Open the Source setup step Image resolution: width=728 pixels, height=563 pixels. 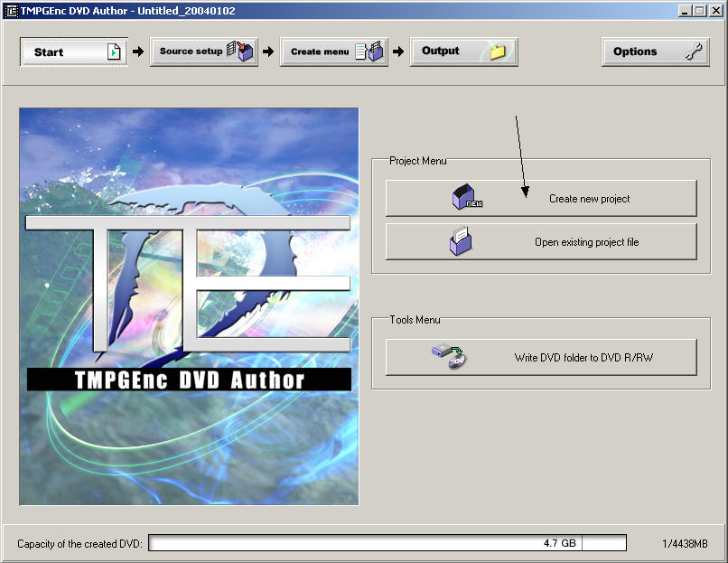pos(204,52)
